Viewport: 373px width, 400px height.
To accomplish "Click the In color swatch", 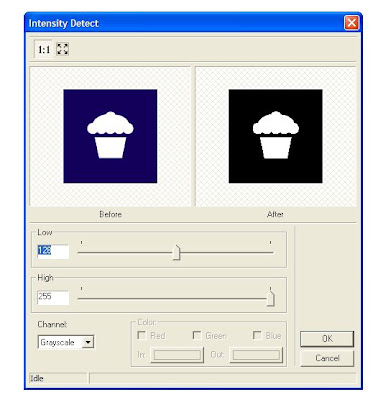I will click(x=177, y=355).
